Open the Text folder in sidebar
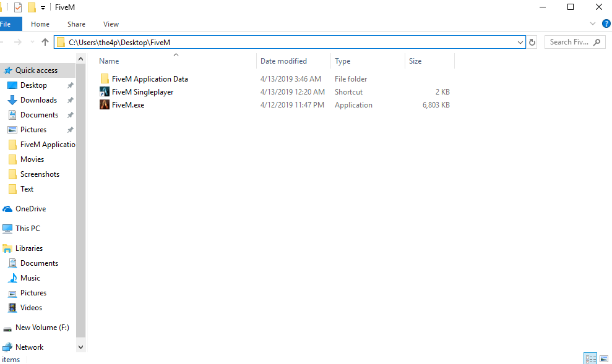Viewport: 612px width, 364px height. click(27, 188)
